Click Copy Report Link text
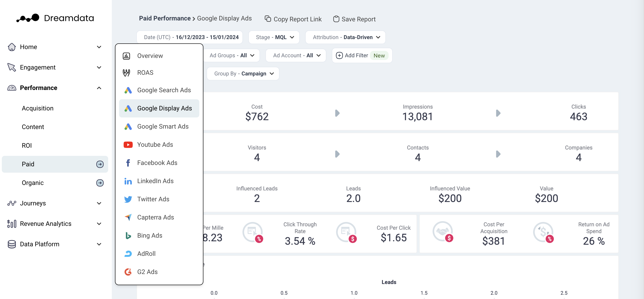This screenshot has height=299, width=644. tap(297, 19)
